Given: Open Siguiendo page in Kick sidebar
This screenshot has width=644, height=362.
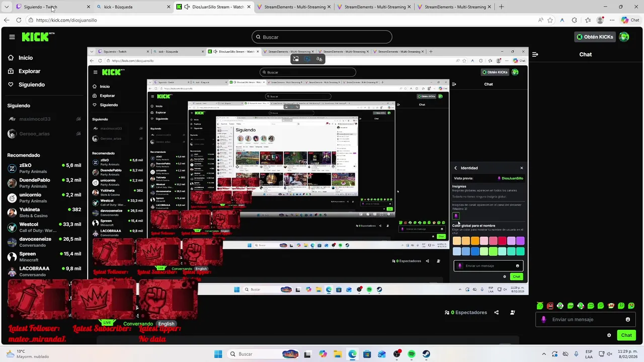Looking at the screenshot, I should coord(32,84).
